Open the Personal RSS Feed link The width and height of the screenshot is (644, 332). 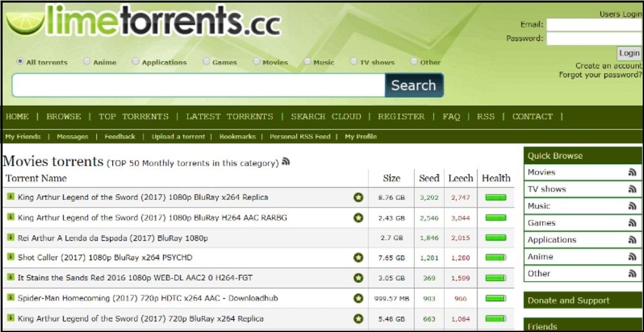pos(300,137)
